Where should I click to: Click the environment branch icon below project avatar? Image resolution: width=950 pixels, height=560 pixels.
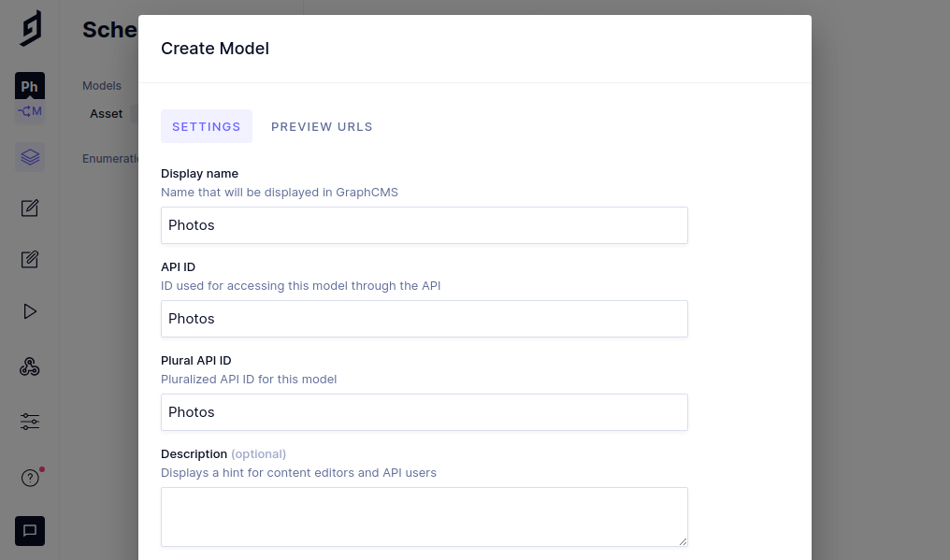click(30, 111)
